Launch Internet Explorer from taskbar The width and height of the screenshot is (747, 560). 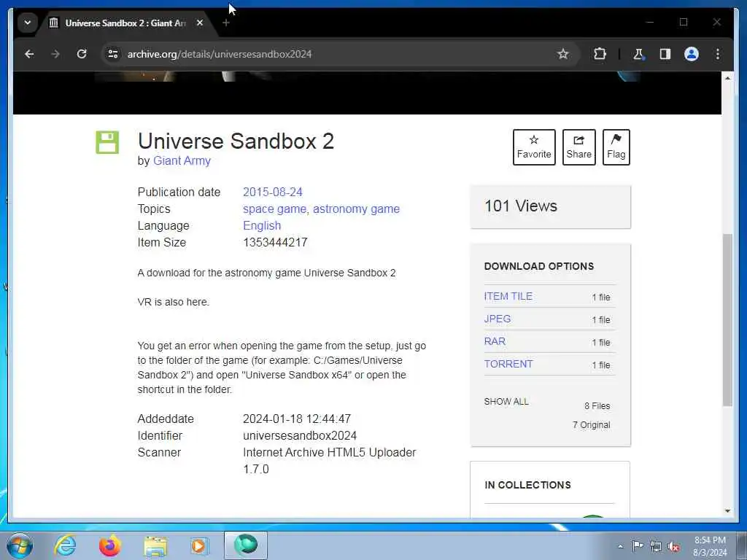(x=65, y=545)
